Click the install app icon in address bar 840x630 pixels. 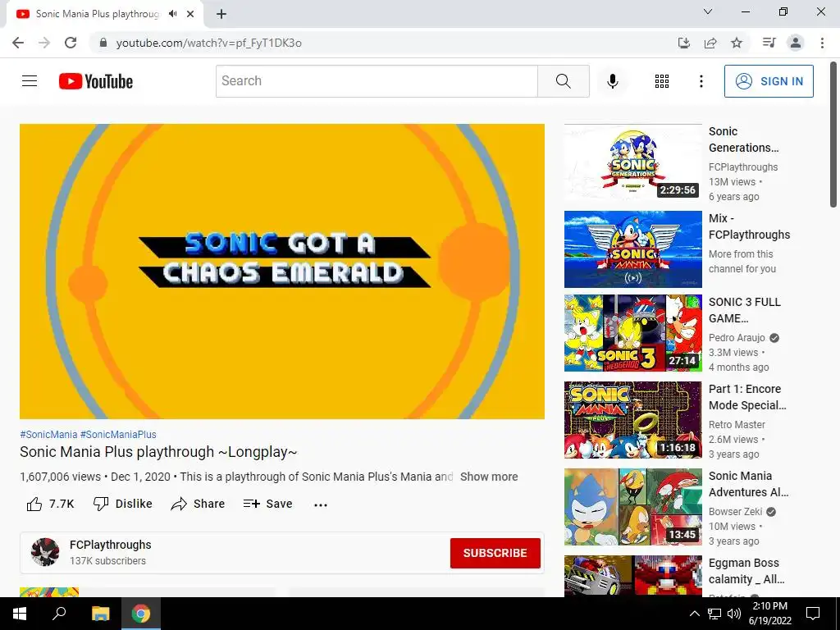[x=683, y=43]
